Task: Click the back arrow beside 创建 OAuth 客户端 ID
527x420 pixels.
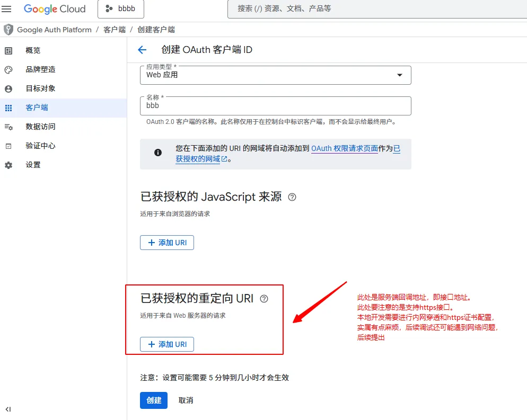Action: (142, 50)
